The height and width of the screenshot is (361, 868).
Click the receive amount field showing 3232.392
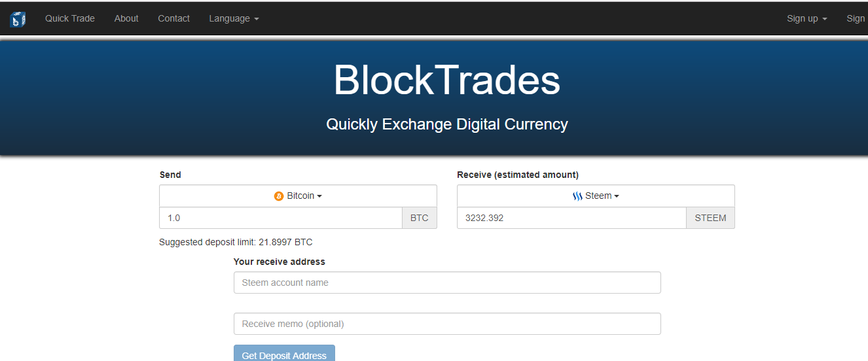[x=572, y=218]
